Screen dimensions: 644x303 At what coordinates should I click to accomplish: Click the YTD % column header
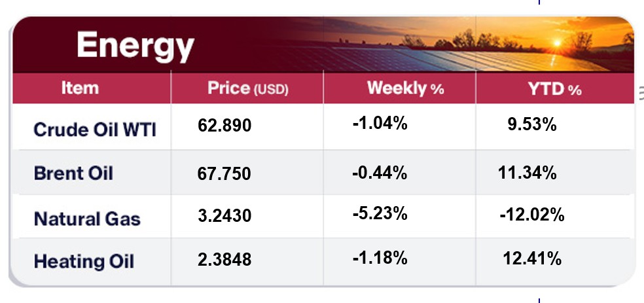click(555, 89)
